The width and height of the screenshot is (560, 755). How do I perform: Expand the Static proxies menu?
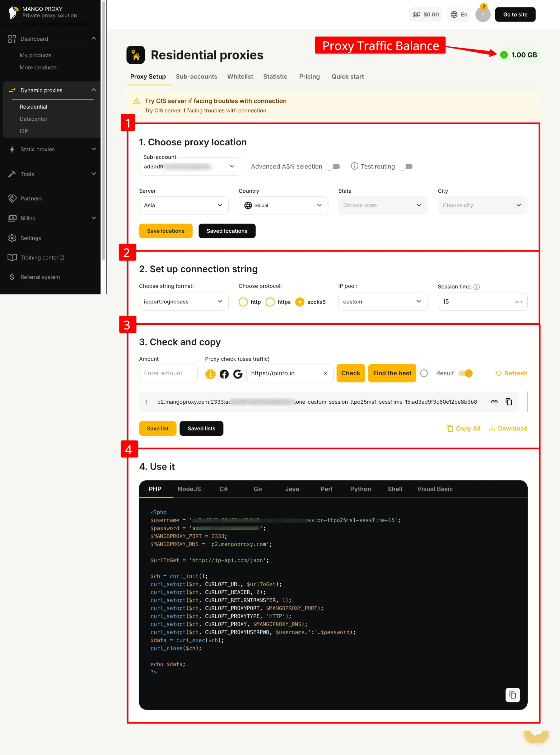(x=94, y=149)
